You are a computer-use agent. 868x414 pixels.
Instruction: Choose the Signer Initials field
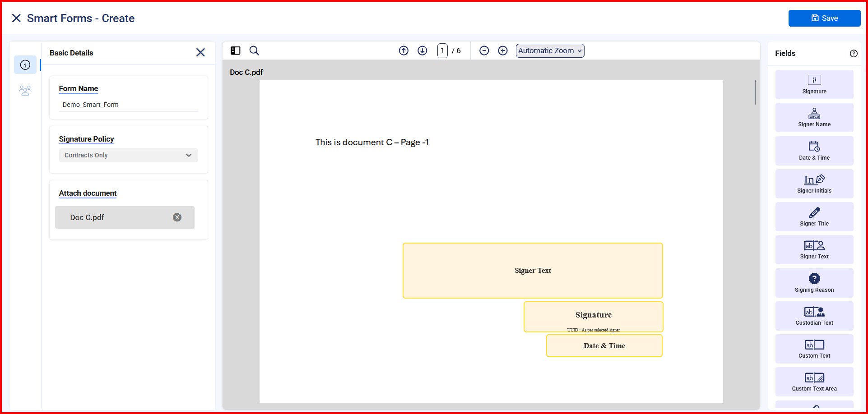tap(814, 184)
